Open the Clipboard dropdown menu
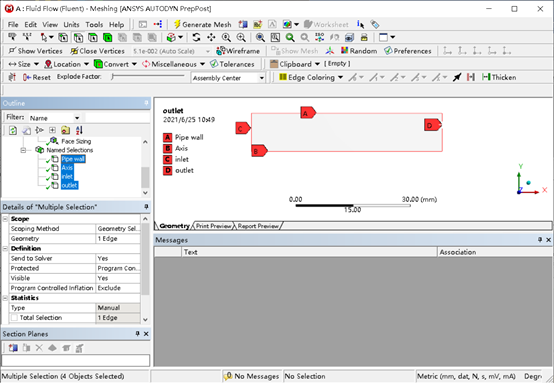Image resolution: width=554 pixels, height=383 pixels. click(295, 64)
